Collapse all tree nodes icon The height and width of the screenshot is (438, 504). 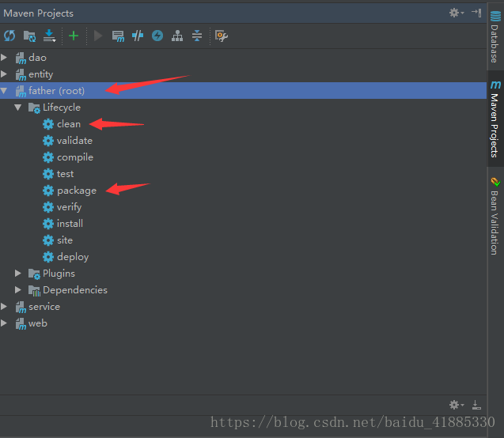[x=197, y=36]
